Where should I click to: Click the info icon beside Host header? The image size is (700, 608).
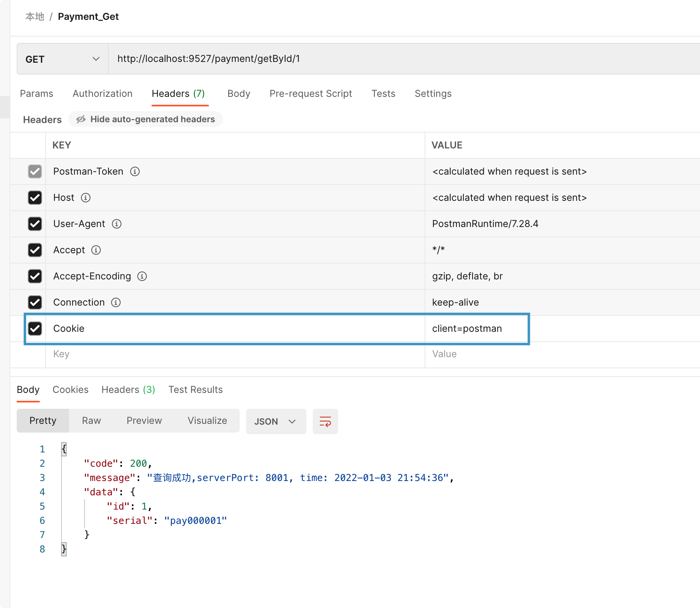click(86, 198)
